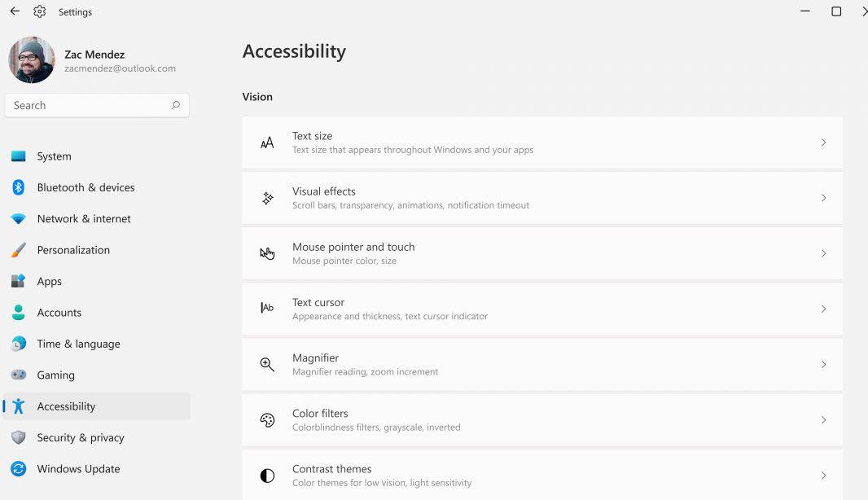Click the Mouse pointer and touch icon

tap(267, 253)
